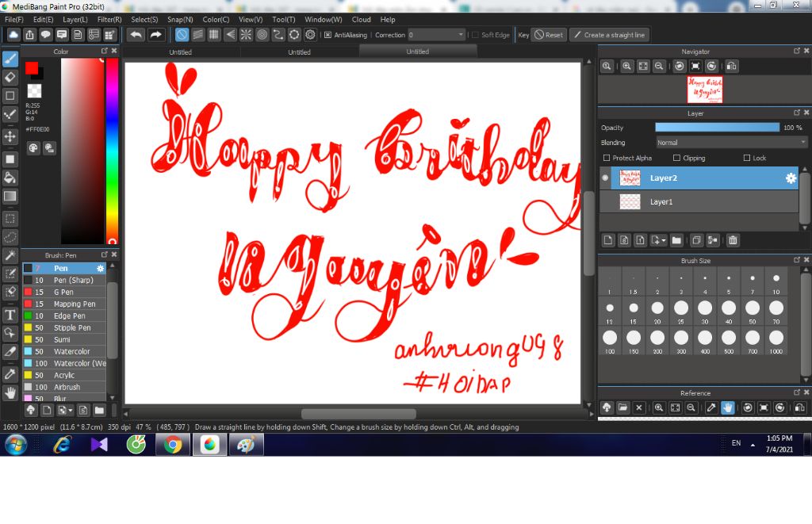The height and width of the screenshot is (524, 812).
Task: Click the cloud save icon
Action: 13,35
